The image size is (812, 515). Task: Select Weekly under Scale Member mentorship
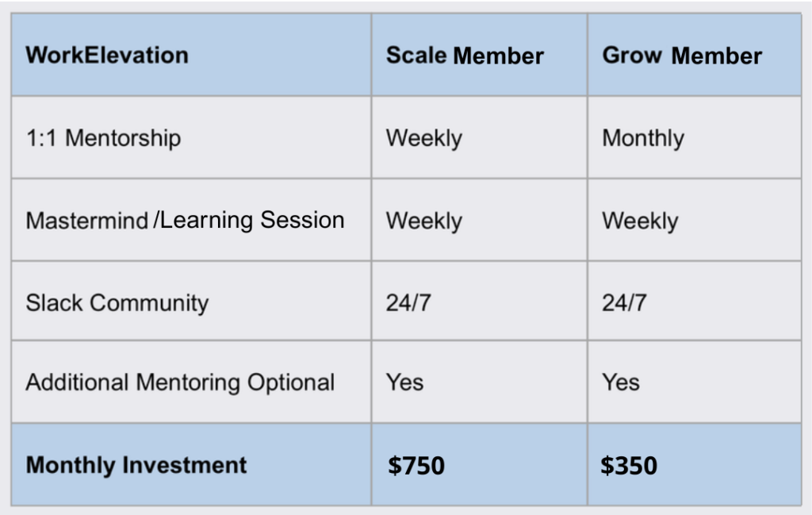tap(480, 138)
